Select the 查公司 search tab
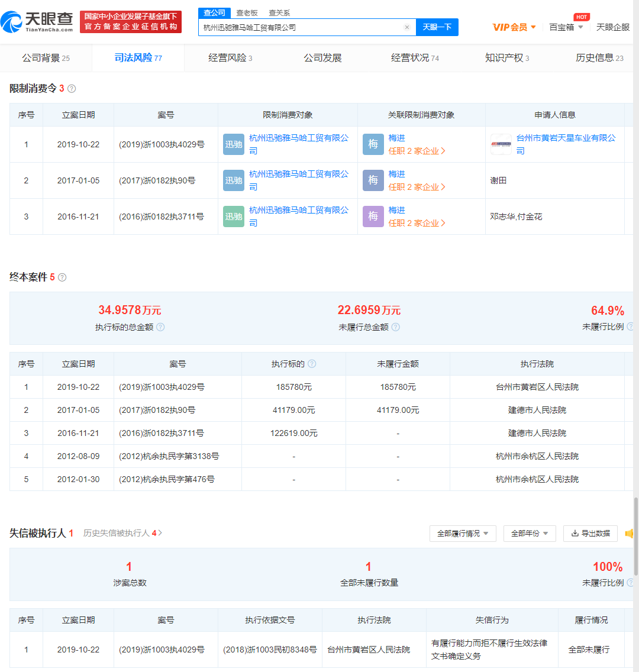 pos(214,13)
